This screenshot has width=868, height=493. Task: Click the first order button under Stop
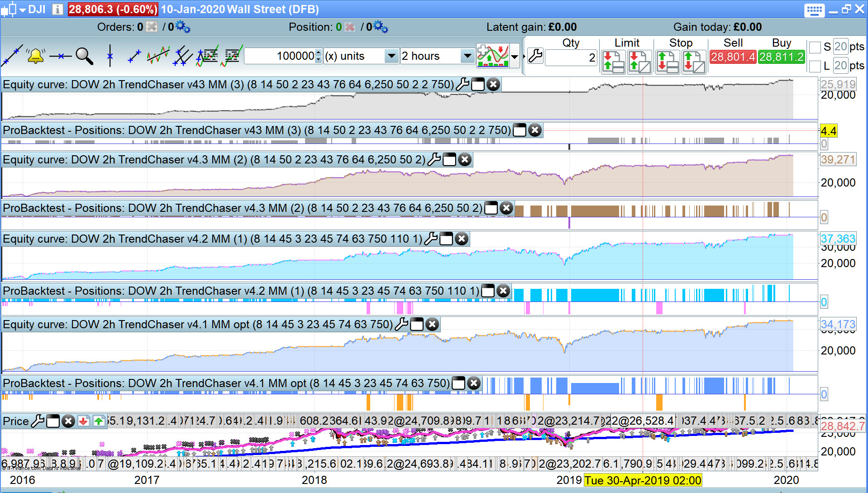tap(668, 62)
